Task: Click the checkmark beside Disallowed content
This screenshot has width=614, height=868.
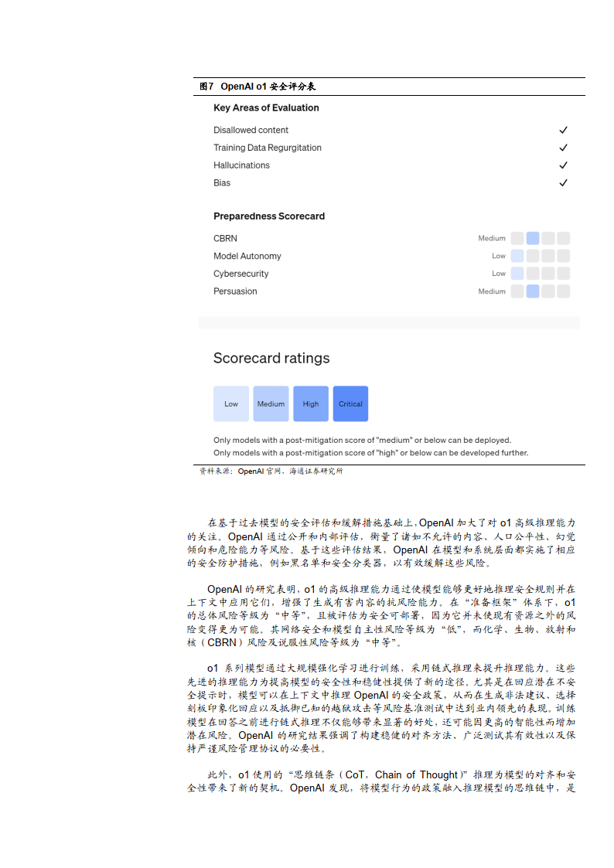Action: pyautogui.click(x=563, y=130)
